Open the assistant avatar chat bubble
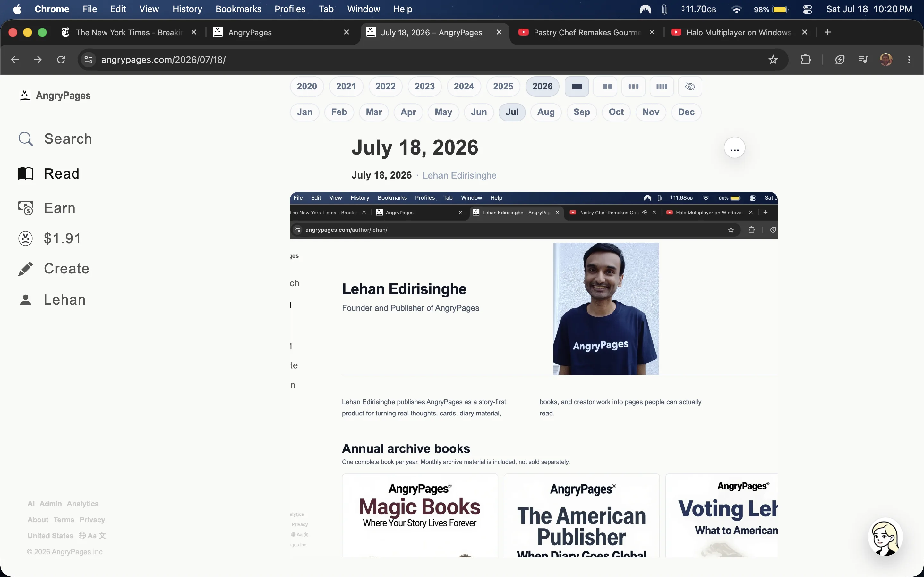 pyautogui.click(x=885, y=537)
